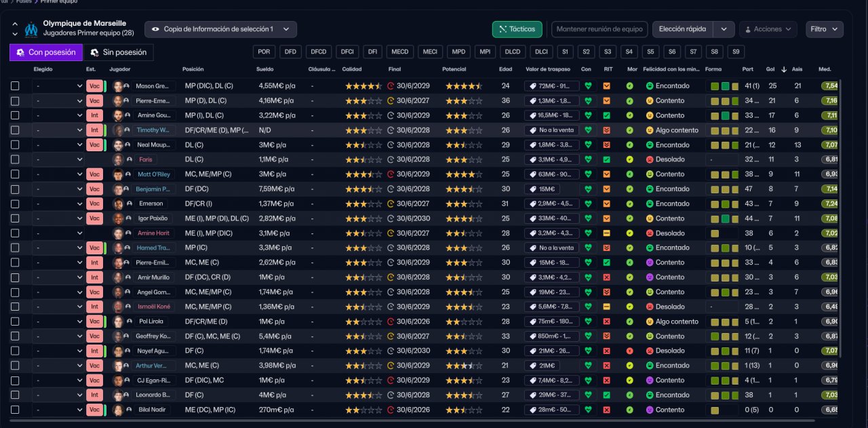This screenshot has width=868, height=428.
Task: Click Mason Greenwood's contract expiry clock icon
Action: pos(391,86)
